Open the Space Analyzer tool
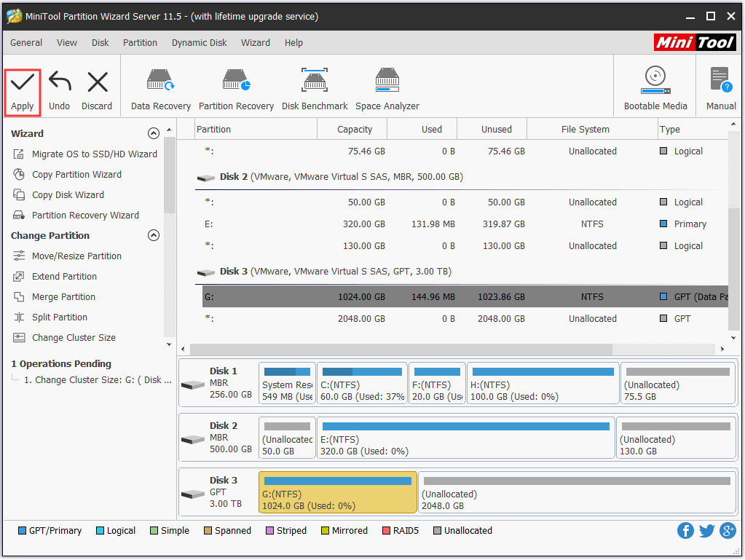Image resolution: width=745 pixels, height=560 pixels. (387, 90)
